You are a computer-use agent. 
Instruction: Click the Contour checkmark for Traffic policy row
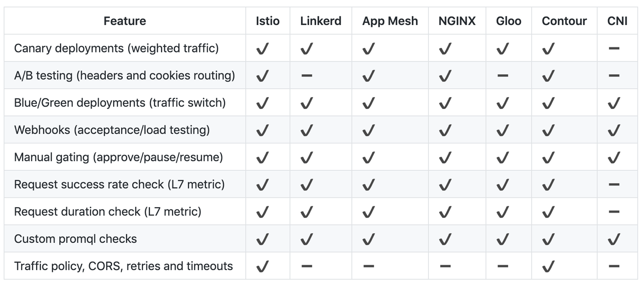pyautogui.click(x=549, y=266)
